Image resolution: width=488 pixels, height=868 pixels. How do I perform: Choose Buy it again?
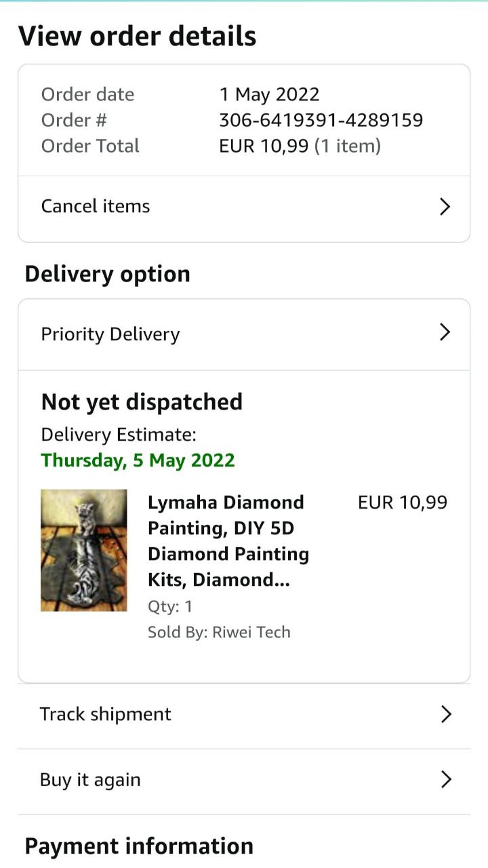click(x=90, y=780)
